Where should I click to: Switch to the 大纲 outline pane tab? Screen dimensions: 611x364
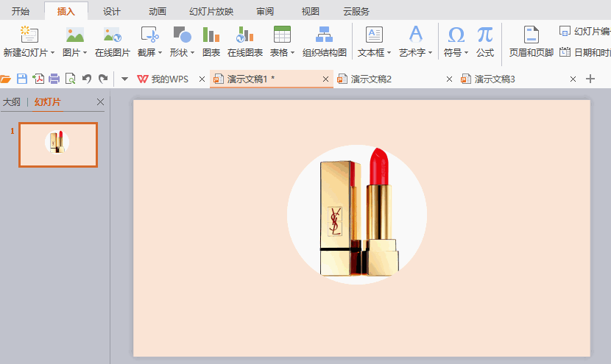(11, 102)
